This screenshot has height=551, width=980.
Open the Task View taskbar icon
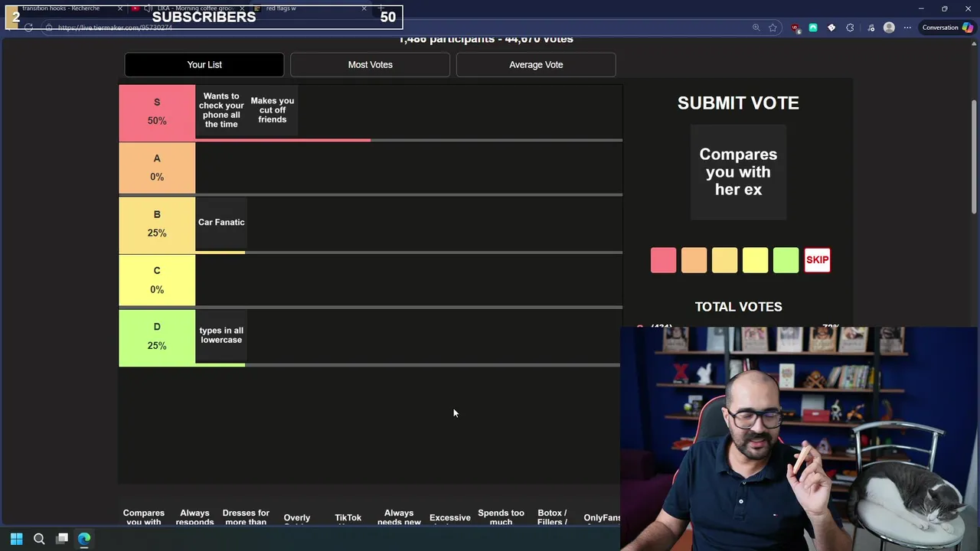62,539
